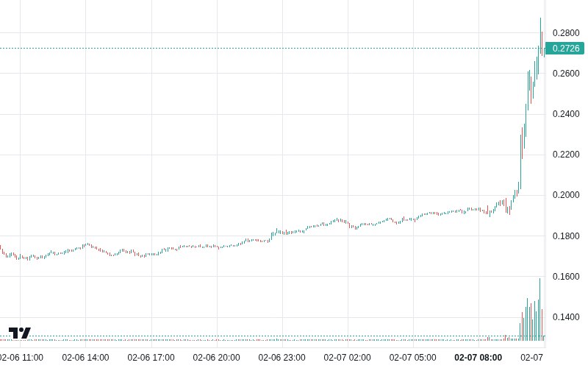The image size is (588, 368).
Task: Select the 02-07 02:00 time marker
Action: click(348, 358)
